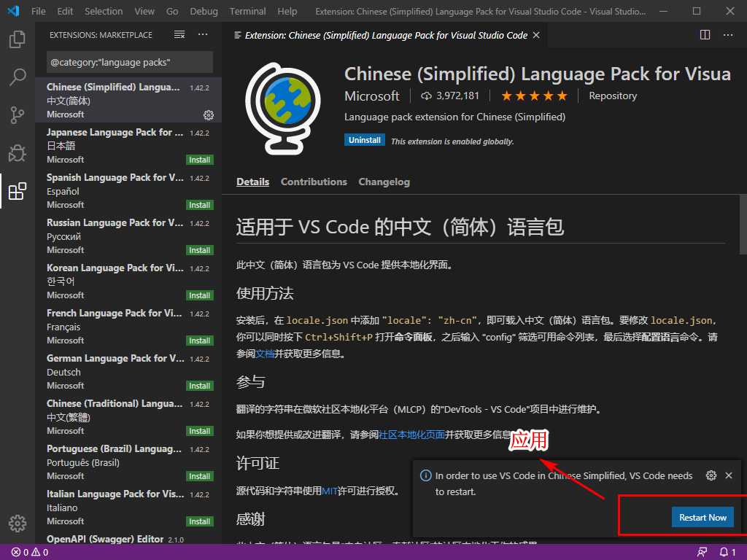
Task: Select Korean Language Pack title
Action: [x=115, y=268]
